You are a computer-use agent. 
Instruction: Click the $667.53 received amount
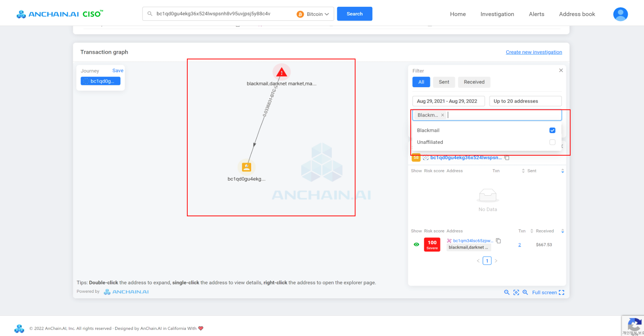(544, 245)
